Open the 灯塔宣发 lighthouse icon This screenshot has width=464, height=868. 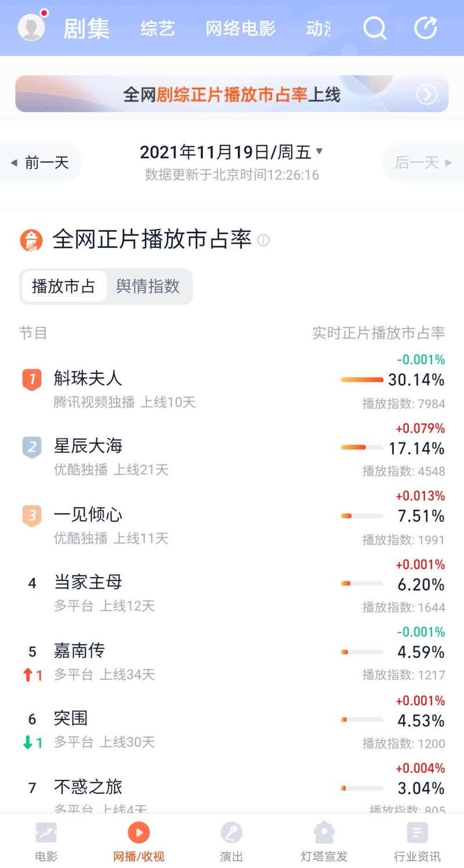click(324, 833)
